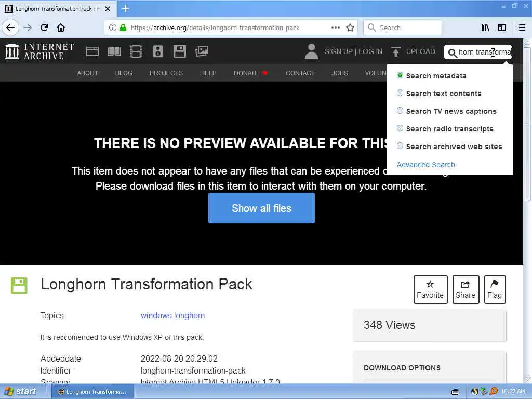Viewport: 532px width, 399px height.
Task: Reload the current page
Action: (x=44, y=28)
